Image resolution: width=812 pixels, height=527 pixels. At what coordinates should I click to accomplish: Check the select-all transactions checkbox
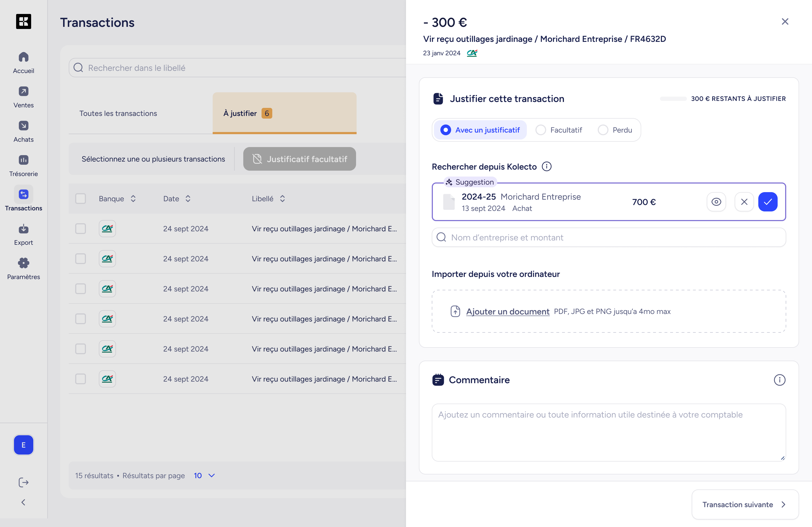[x=81, y=198]
